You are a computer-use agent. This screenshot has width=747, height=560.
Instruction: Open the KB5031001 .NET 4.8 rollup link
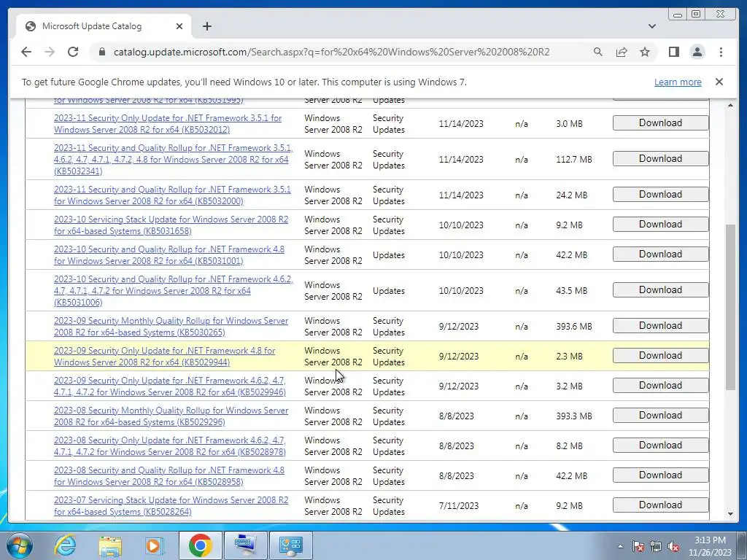point(169,255)
